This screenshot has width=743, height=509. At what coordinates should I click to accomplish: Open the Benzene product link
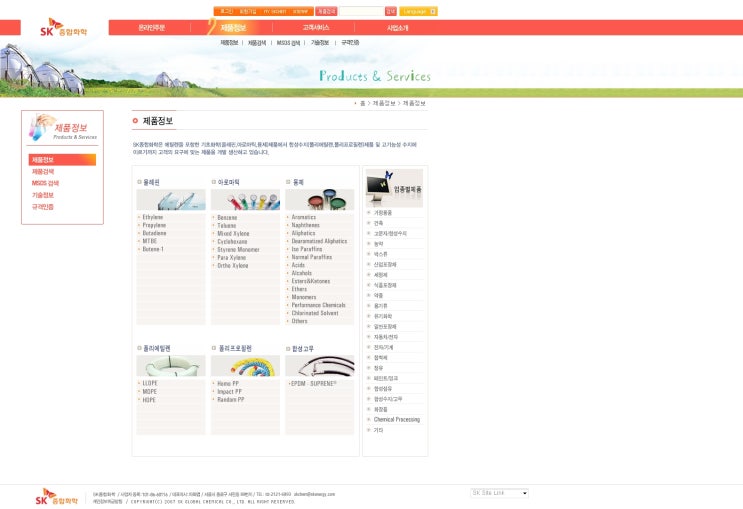click(227, 218)
